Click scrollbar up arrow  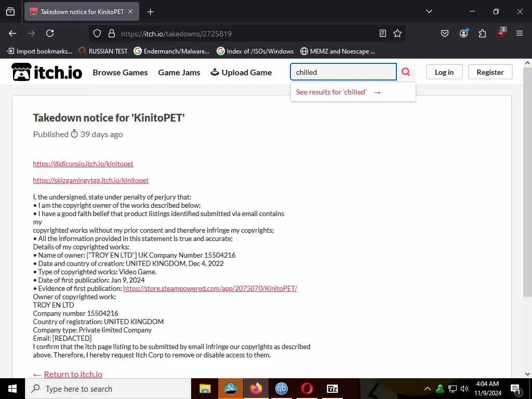coord(527,63)
